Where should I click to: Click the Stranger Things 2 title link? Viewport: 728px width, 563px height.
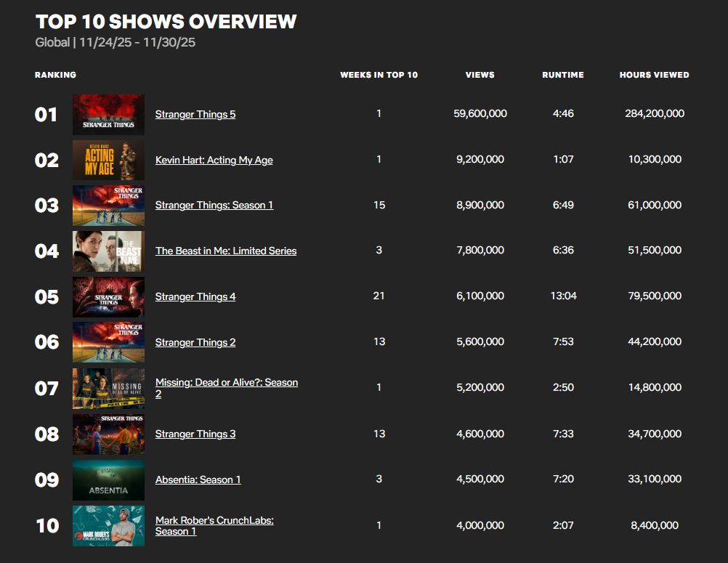tap(195, 343)
